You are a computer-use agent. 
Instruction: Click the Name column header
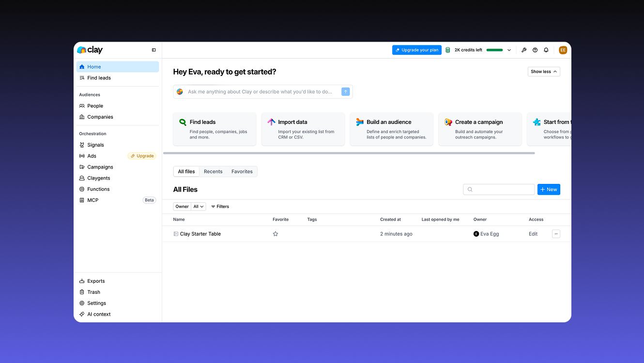click(179, 220)
